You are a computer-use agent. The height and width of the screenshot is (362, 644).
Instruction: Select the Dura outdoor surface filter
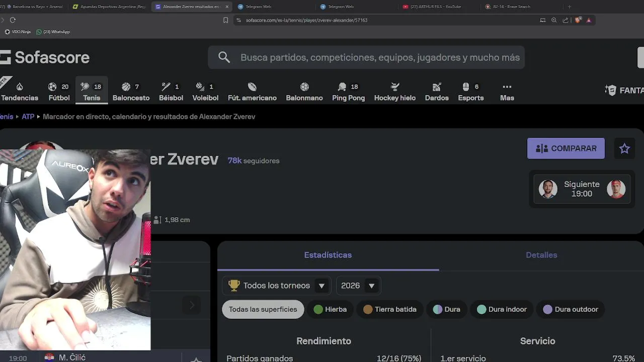point(571,309)
